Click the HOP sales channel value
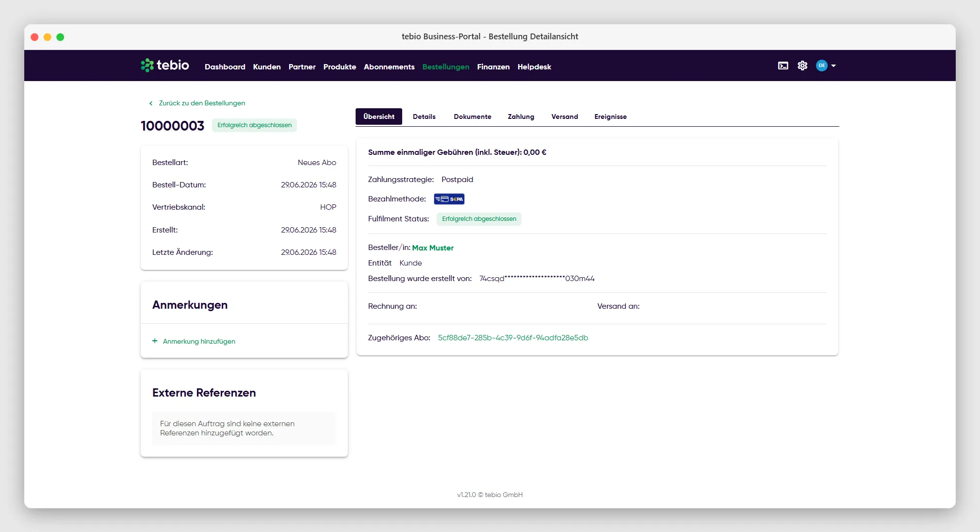This screenshot has width=980, height=532. coord(328,207)
